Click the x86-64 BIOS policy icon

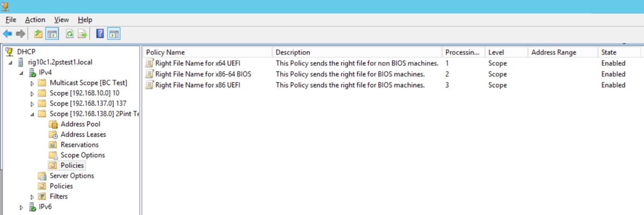(149, 74)
